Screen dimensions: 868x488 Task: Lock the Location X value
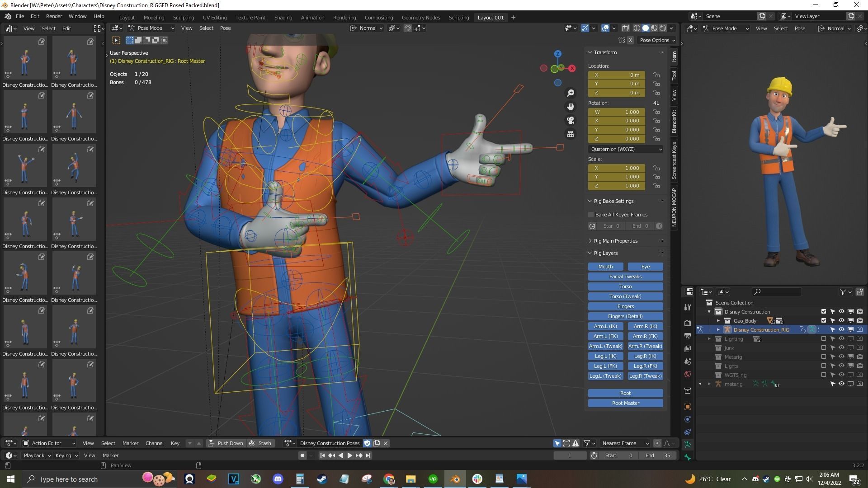(656, 75)
